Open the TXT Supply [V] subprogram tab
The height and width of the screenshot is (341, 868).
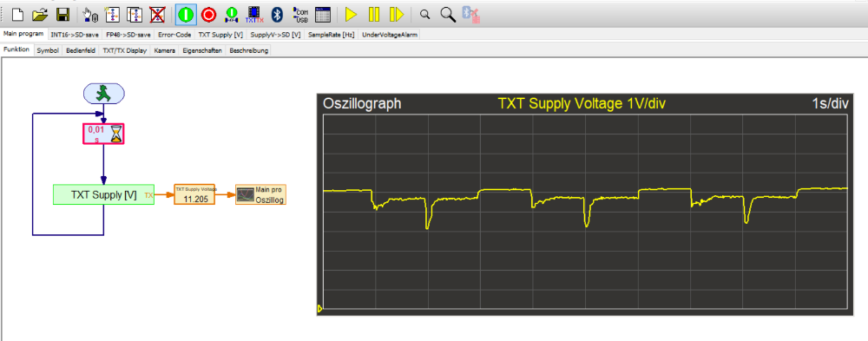(x=220, y=35)
